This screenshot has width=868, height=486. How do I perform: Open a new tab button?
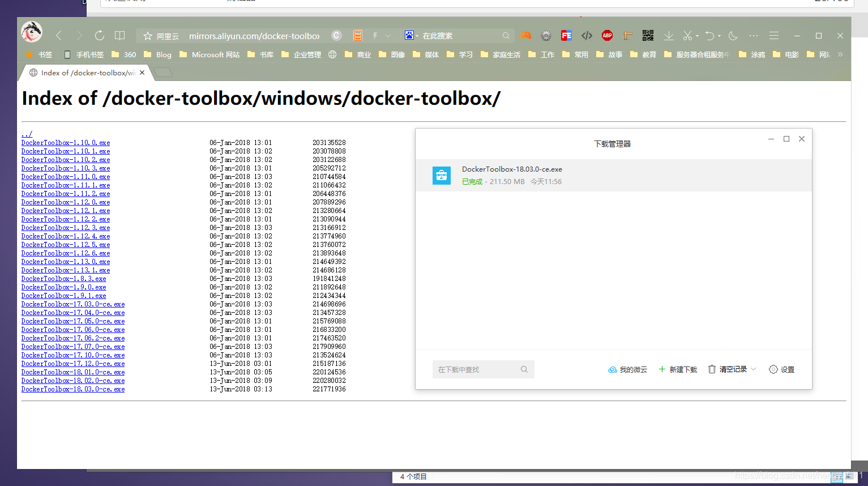click(x=163, y=73)
